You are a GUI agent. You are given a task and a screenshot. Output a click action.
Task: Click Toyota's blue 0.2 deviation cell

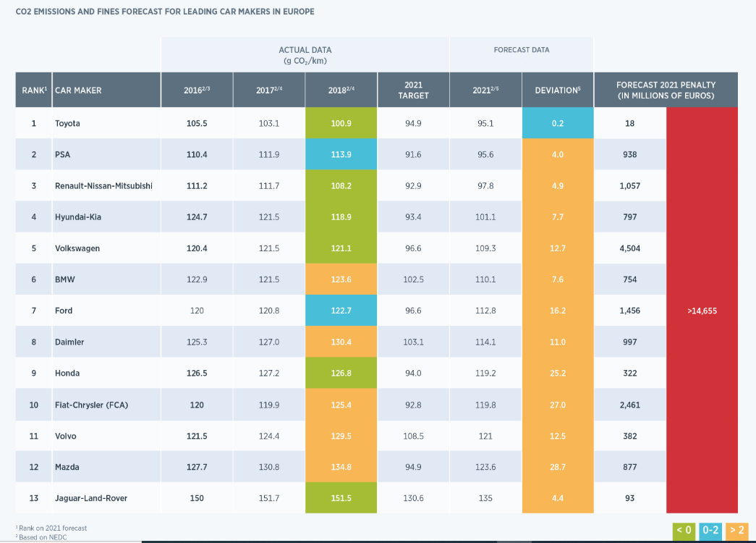(x=557, y=123)
